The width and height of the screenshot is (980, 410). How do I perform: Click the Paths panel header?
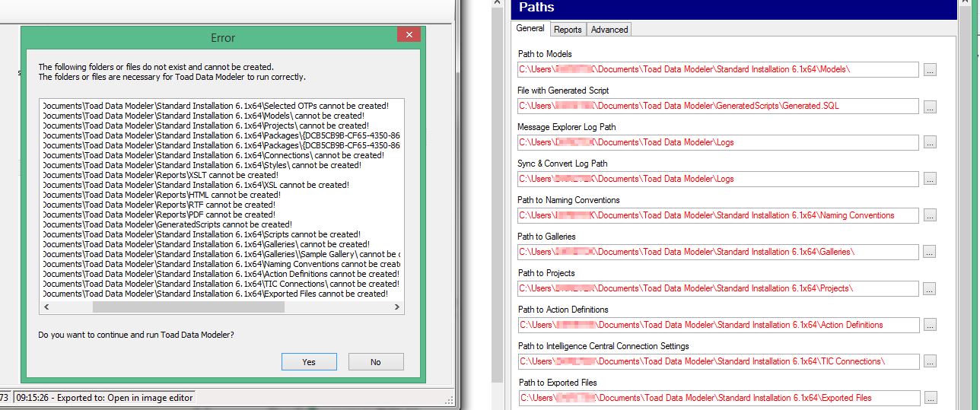point(734,8)
